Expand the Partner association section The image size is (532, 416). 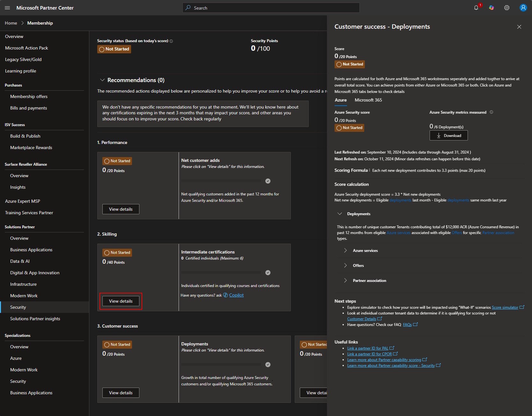click(x=345, y=281)
